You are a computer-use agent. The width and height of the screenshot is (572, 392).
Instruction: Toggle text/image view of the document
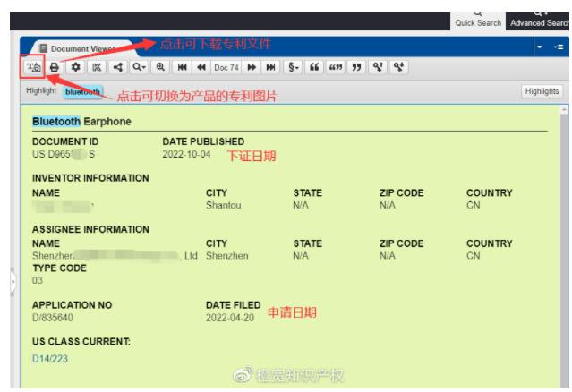(x=33, y=67)
